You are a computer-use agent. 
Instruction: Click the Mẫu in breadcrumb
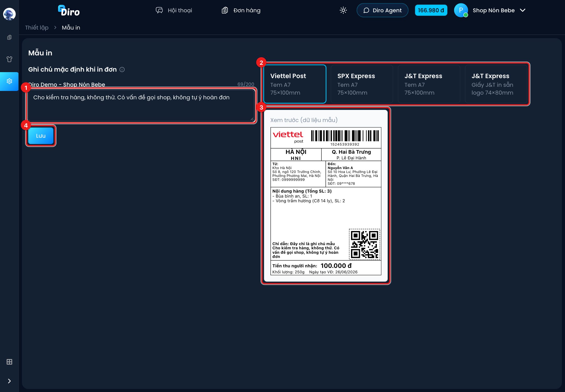[x=71, y=28]
